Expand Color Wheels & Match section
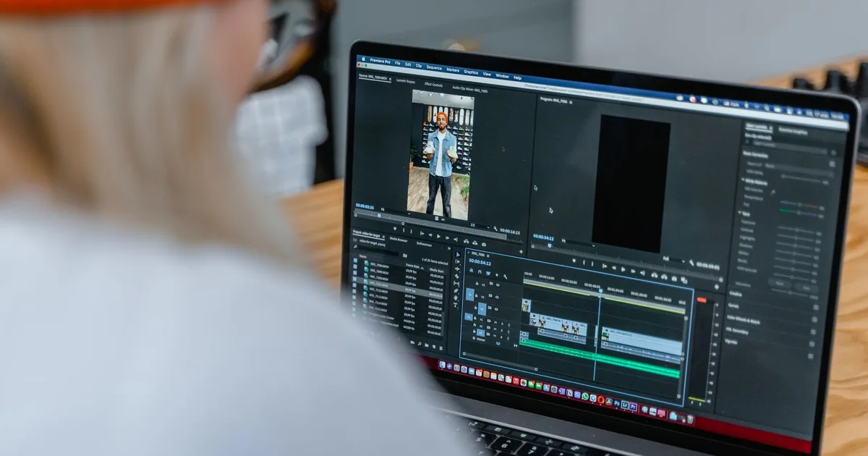This screenshot has height=456, width=868. pos(744,318)
